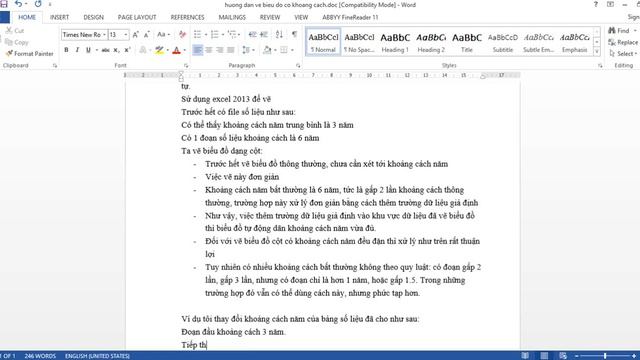Click the zoom in plus button
Screen dimensions: 640x360
[x=634, y=356]
